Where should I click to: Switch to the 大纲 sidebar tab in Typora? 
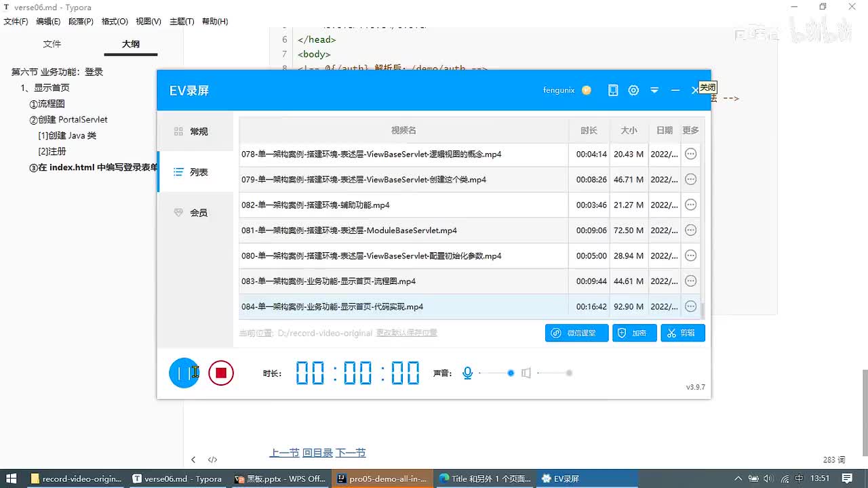click(x=131, y=44)
